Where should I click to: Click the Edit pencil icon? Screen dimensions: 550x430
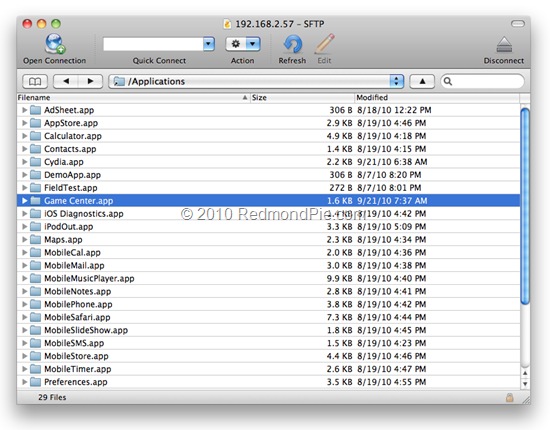click(325, 44)
